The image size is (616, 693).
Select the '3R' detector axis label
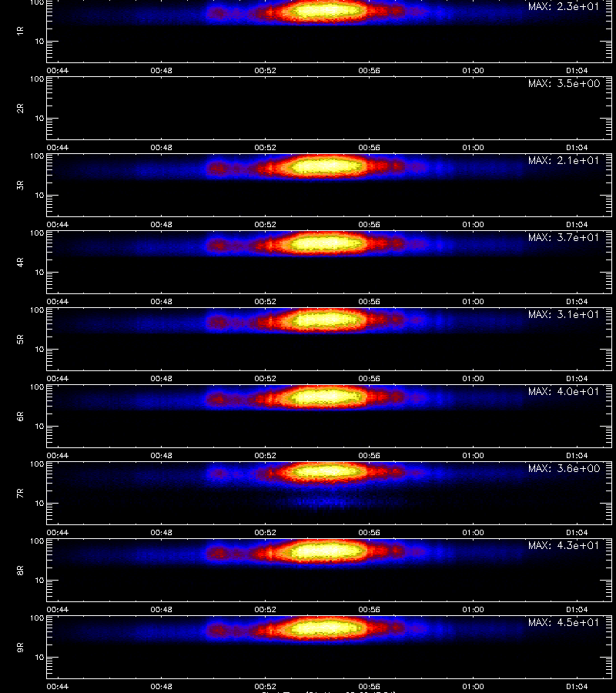(20, 185)
